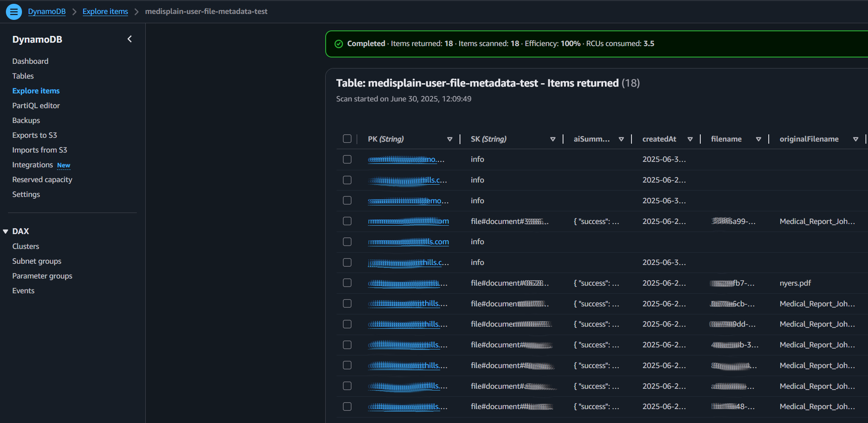Select the checkbox for the nyers.pdf row
The image size is (868, 423).
click(347, 283)
